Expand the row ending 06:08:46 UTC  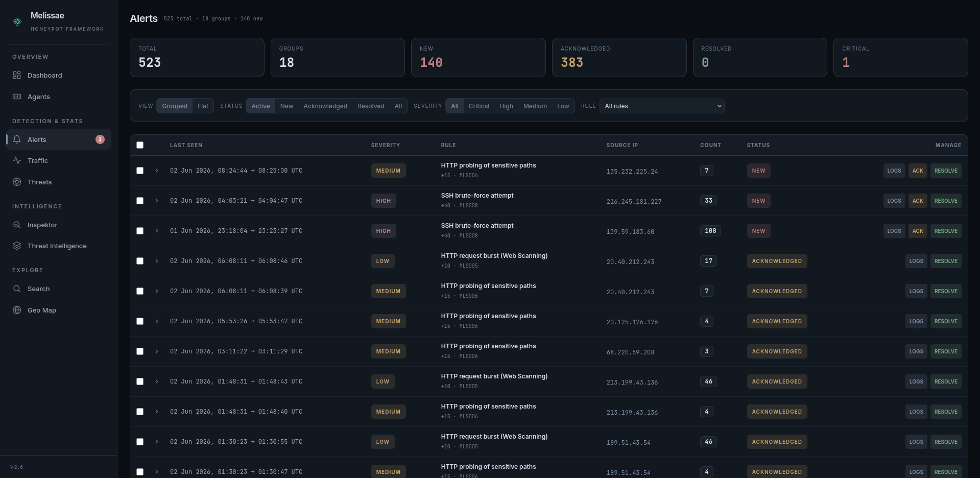pyautogui.click(x=157, y=261)
